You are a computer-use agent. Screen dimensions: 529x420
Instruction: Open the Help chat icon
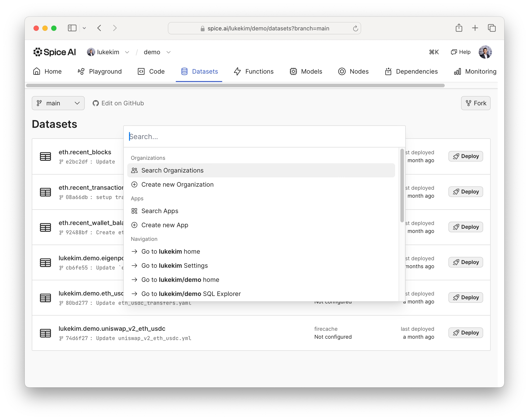[x=454, y=52]
